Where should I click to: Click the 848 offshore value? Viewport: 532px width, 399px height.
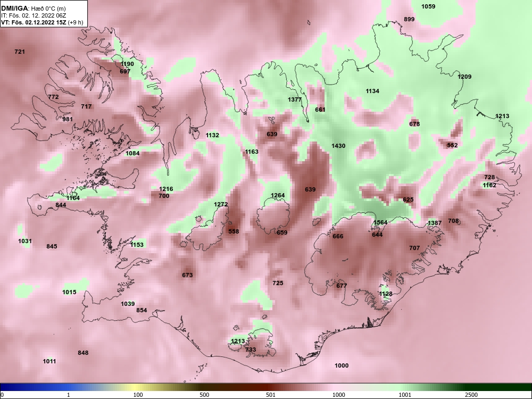pos(83,353)
